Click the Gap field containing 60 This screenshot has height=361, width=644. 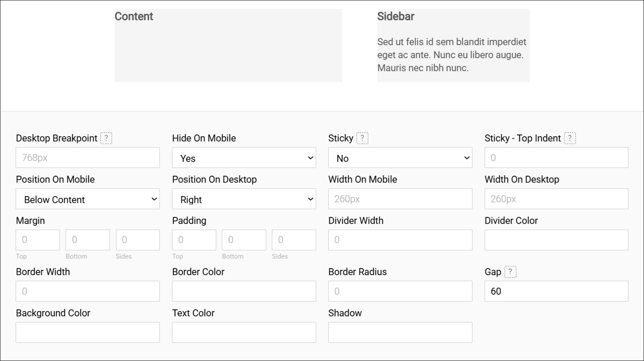tap(556, 291)
